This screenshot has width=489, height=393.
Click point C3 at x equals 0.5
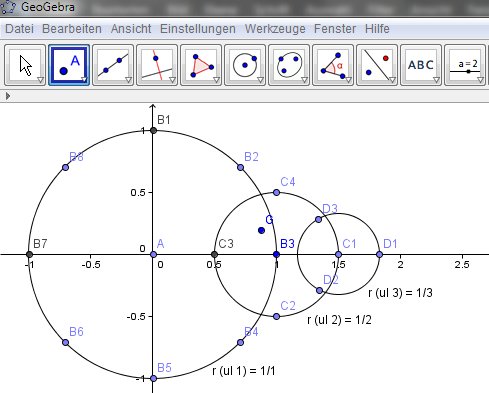coord(215,255)
